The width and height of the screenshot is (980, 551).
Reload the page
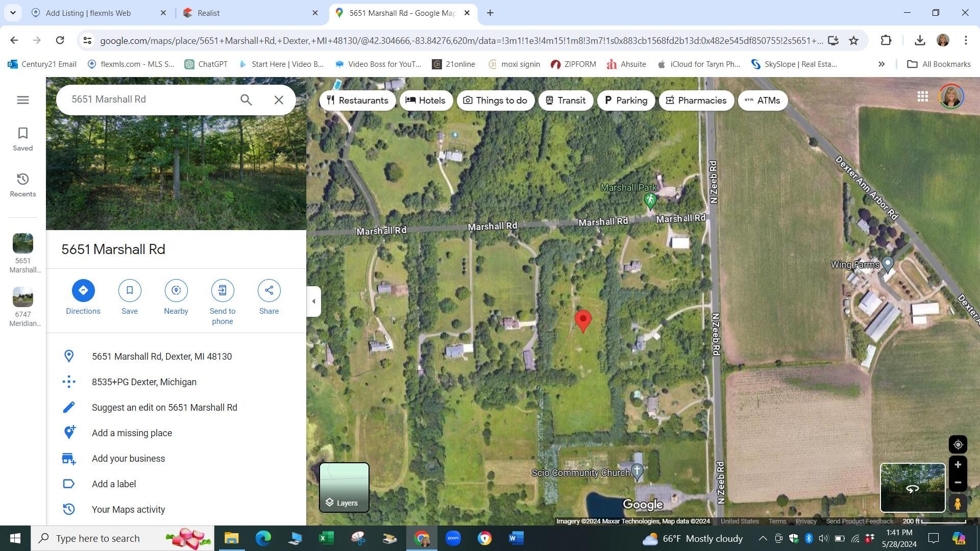pos(60,41)
